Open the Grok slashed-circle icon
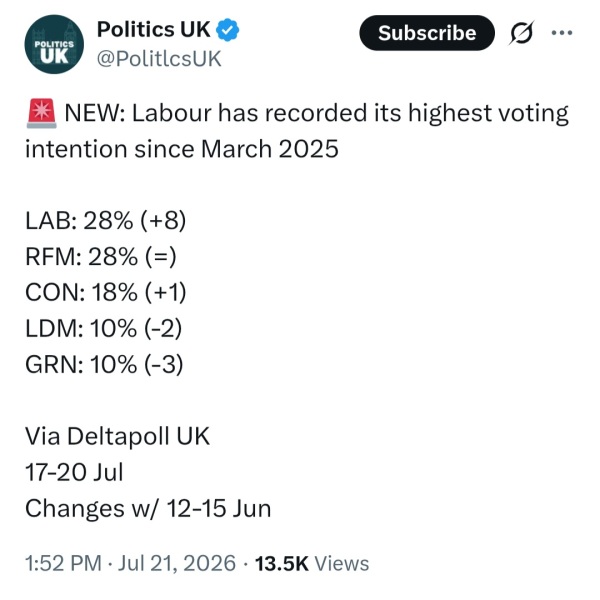The width and height of the screenshot is (600, 600). pyautogui.click(x=521, y=33)
